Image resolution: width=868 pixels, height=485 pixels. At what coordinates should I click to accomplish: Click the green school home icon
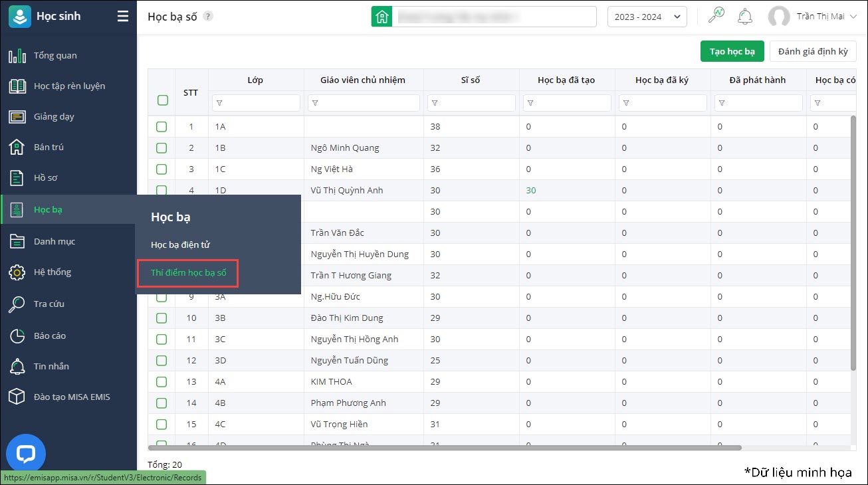381,17
